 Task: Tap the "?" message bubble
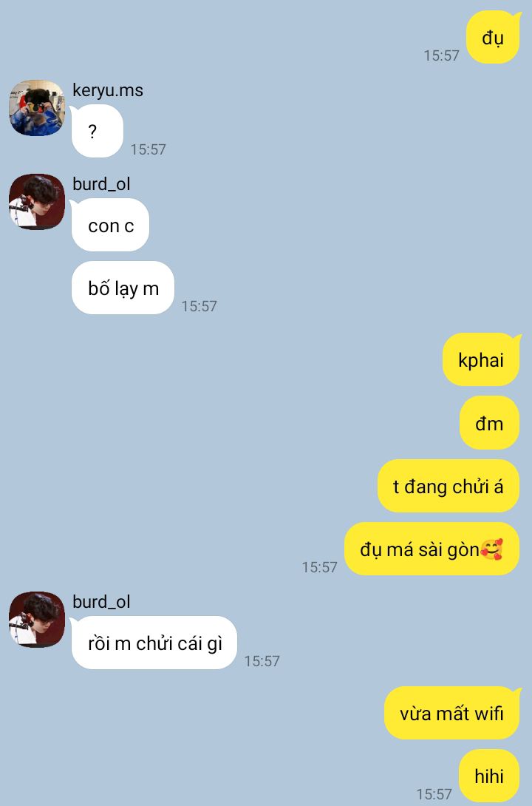(97, 131)
